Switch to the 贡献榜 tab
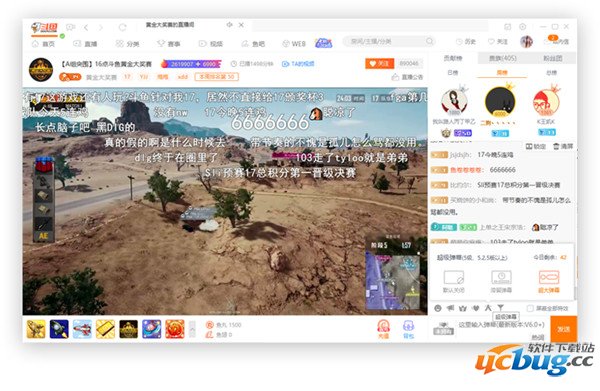Screen dimensions: 600x391 coord(453,58)
